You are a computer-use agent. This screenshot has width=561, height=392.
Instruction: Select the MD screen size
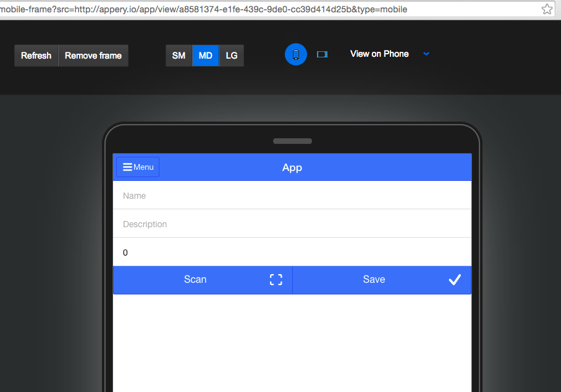[206, 56]
